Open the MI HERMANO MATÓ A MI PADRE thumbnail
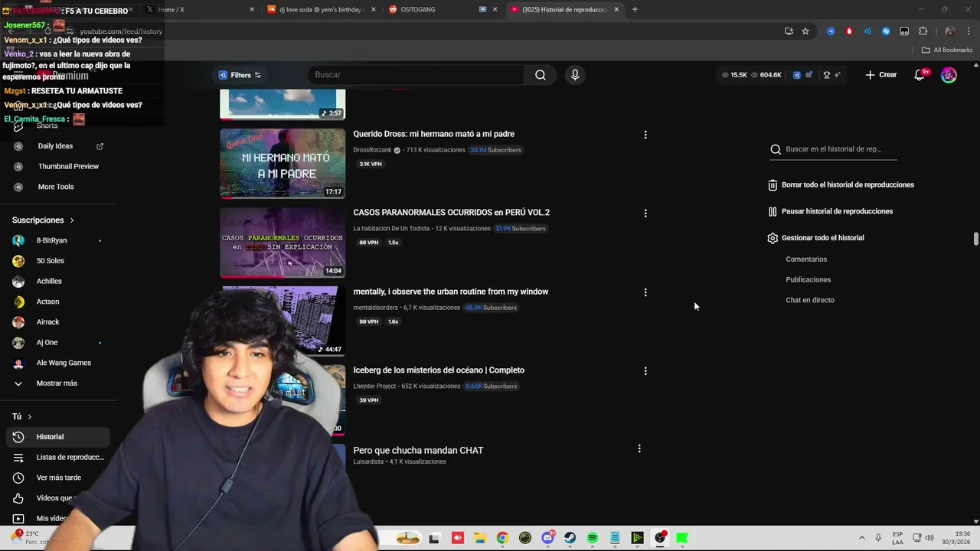Screen dimensions: 980x551 pos(283,164)
